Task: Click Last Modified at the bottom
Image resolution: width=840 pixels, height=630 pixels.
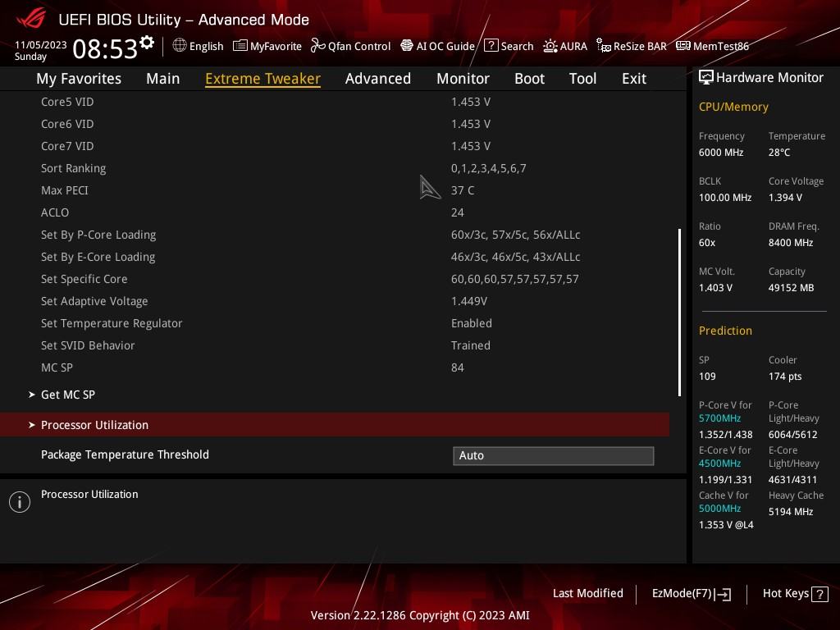Action: coord(587,593)
